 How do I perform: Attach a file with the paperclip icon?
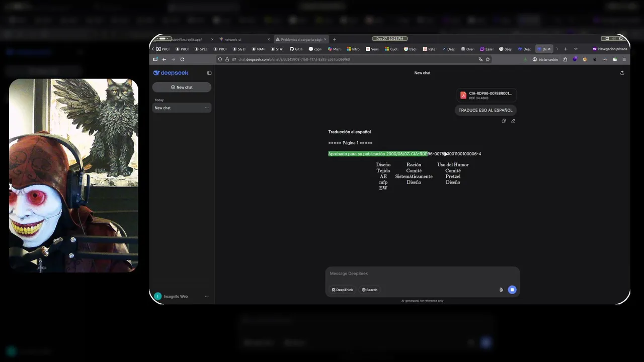pyautogui.click(x=501, y=290)
